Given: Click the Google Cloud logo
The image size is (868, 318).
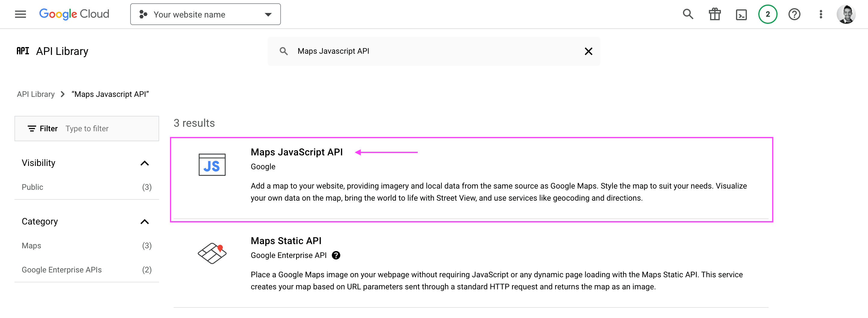Looking at the screenshot, I should point(74,14).
